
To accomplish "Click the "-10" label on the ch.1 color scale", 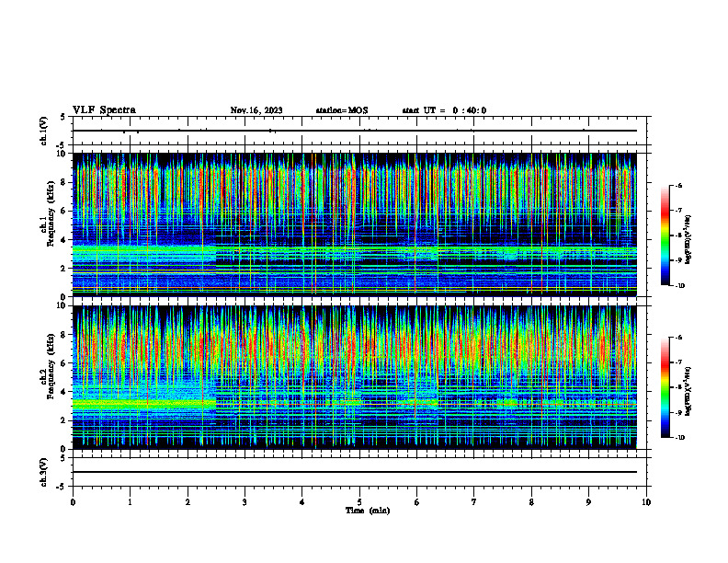I will (x=679, y=285).
